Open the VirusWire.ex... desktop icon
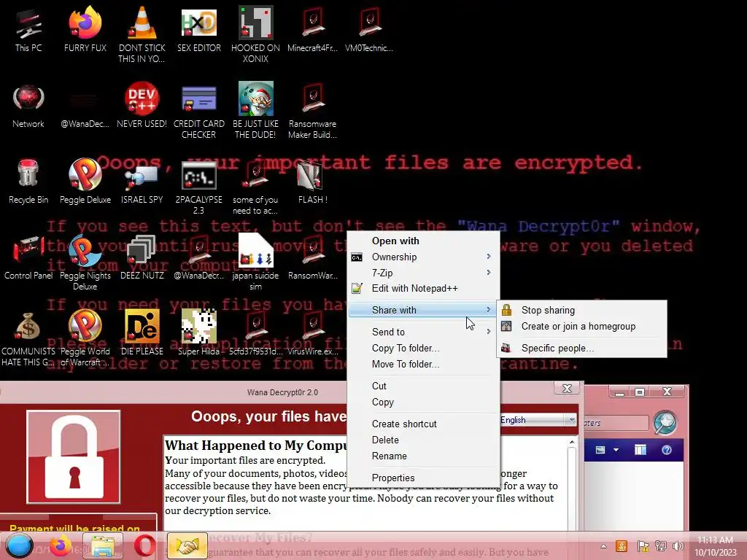The width and height of the screenshot is (747, 560). pos(312,332)
